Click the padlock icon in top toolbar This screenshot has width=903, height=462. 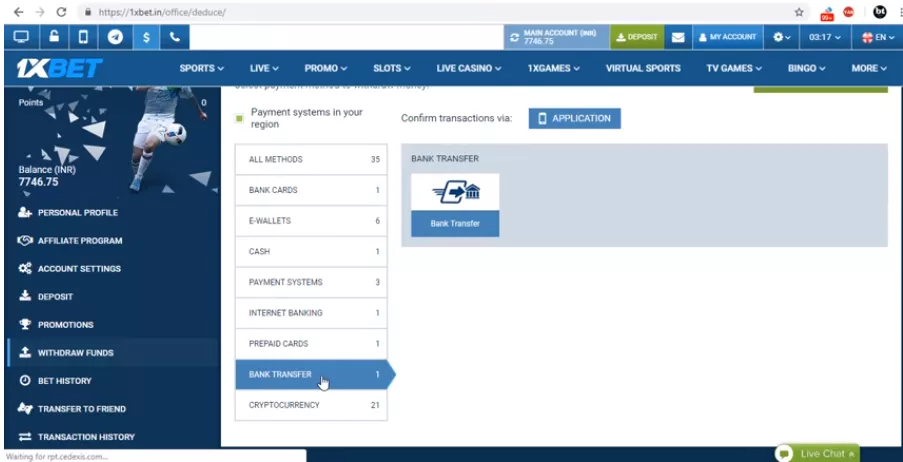[53, 37]
